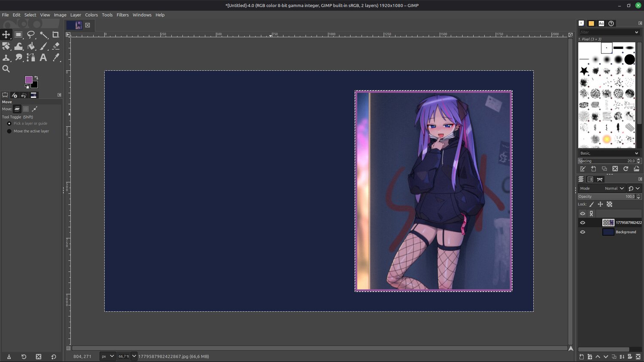Image resolution: width=644 pixels, height=362 pixels.
Task: Refresh brushes list
Action: tap(626, 169)
